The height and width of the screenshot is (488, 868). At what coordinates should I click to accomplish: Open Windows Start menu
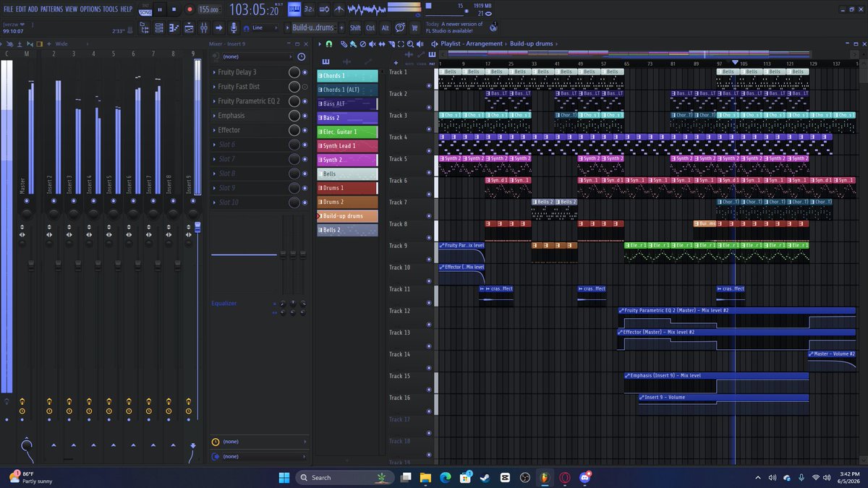click(x=284, y=477)
